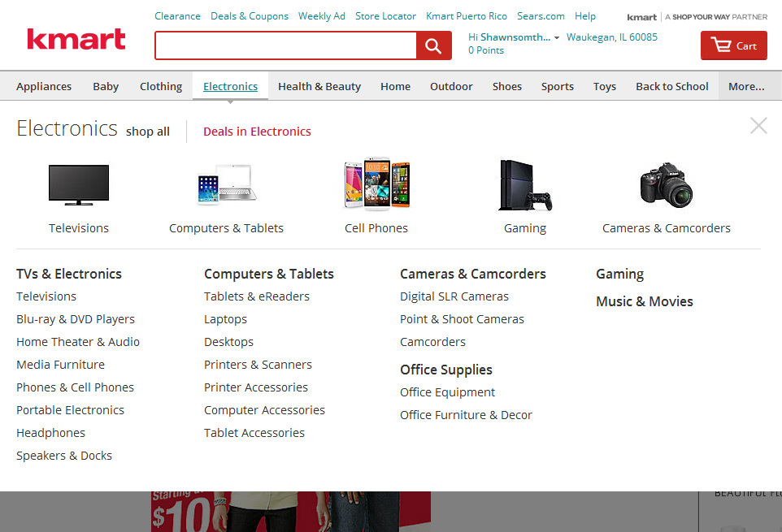Screen dimensions: 782x532
Task: Browse Media Furniture
Action: (x=60, y=365)
